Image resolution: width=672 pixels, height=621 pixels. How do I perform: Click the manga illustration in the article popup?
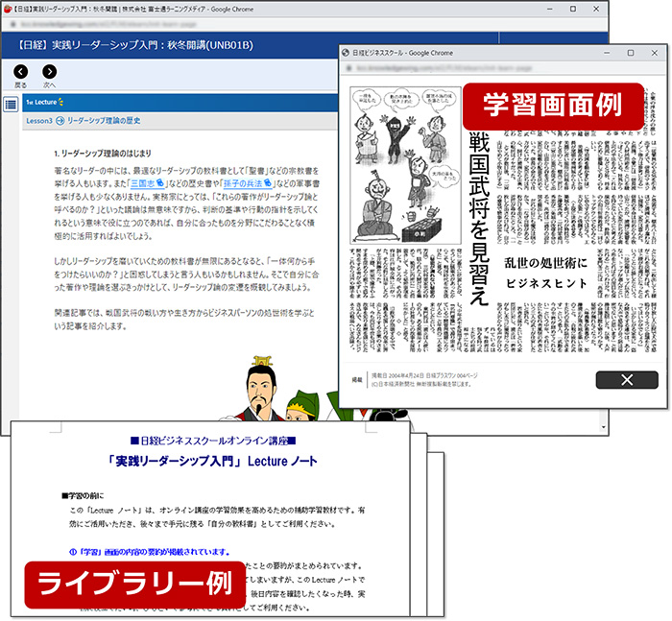[x=405, y=165]
